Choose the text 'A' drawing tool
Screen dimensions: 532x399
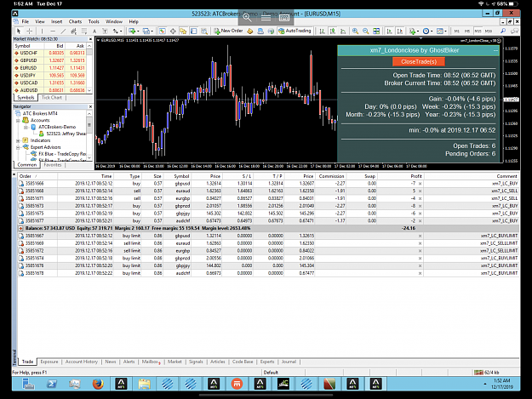tap(94, 31)
